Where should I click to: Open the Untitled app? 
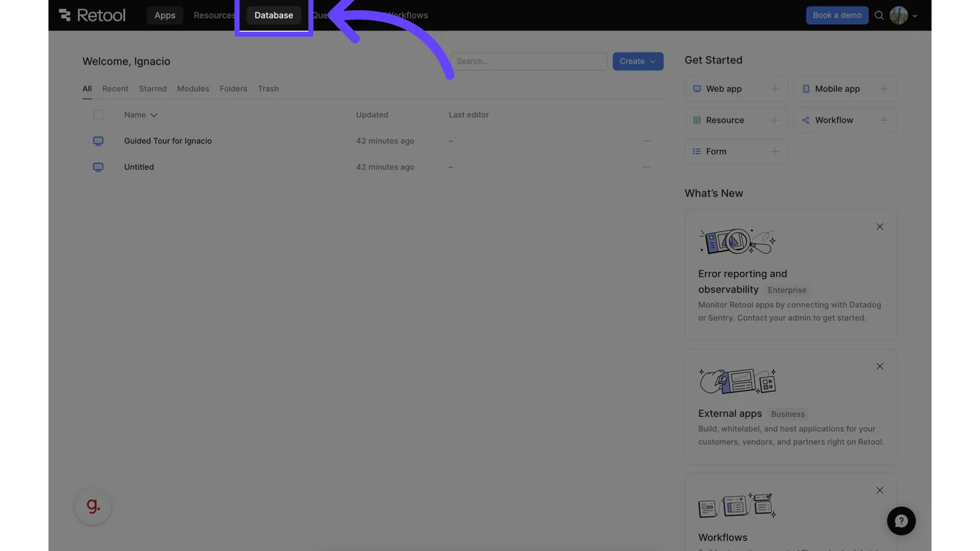click(x=139, y=167)
